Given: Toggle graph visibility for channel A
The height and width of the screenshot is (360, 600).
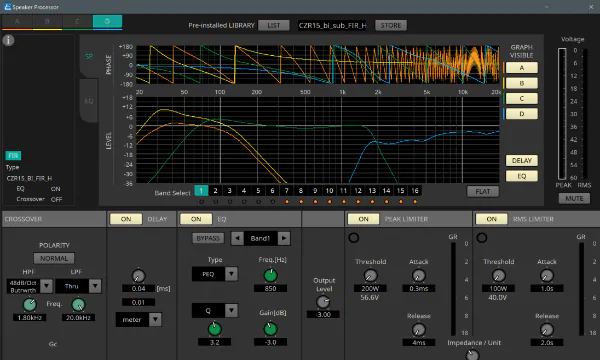Looking at the screenshot, I should [x=522, y=68].
